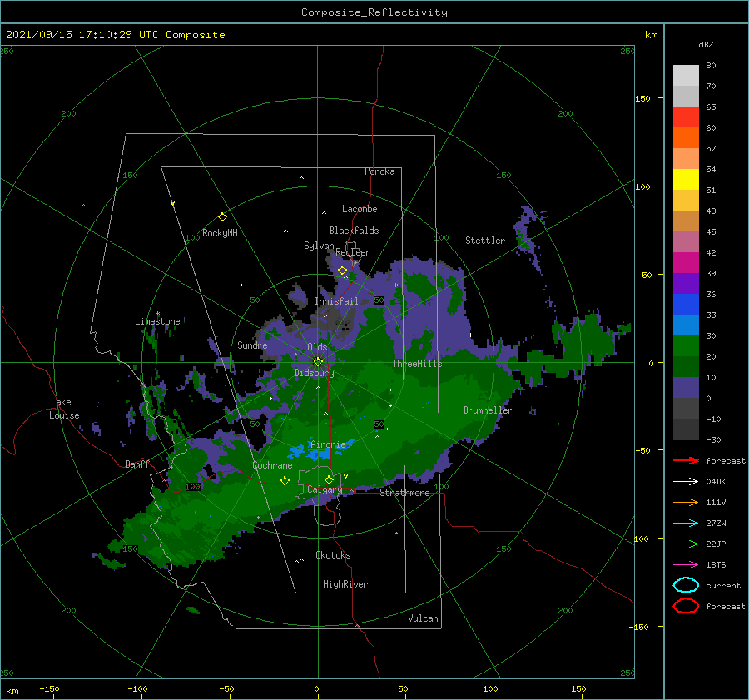This screenshot has height=700, width=749.
Task: Click the orange 111V arrow legend icon
Action: tap(686, 502)
